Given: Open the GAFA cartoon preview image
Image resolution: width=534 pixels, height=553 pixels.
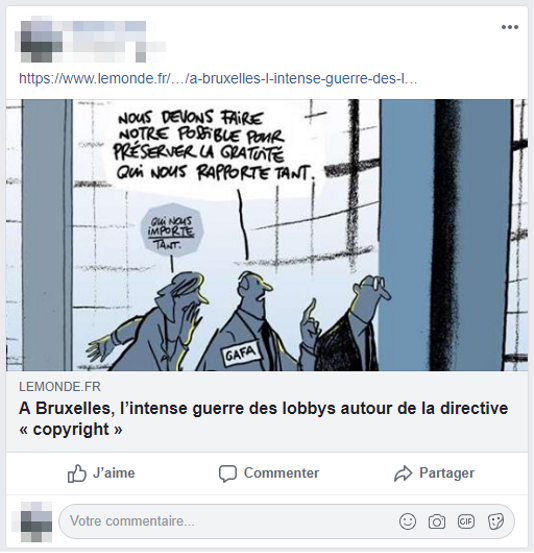Looking at the screenshot, I should point(267,235).
